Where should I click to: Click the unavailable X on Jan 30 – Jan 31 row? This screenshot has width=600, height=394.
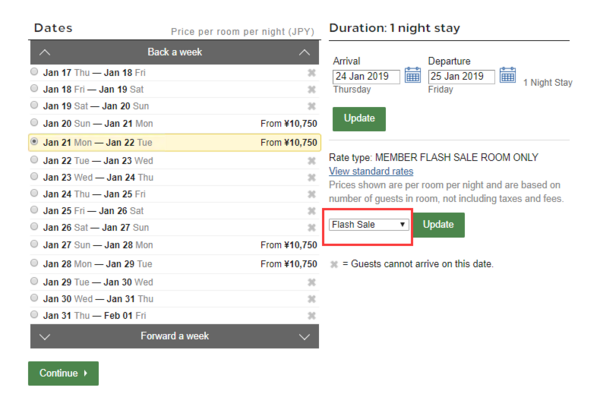[311, 299]
